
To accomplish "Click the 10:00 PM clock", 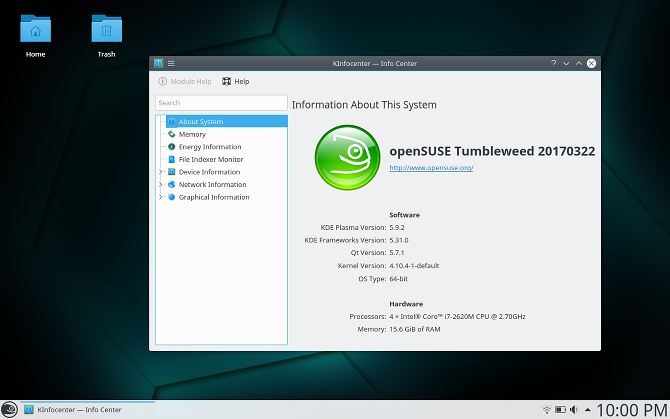I will click(632, 410).
